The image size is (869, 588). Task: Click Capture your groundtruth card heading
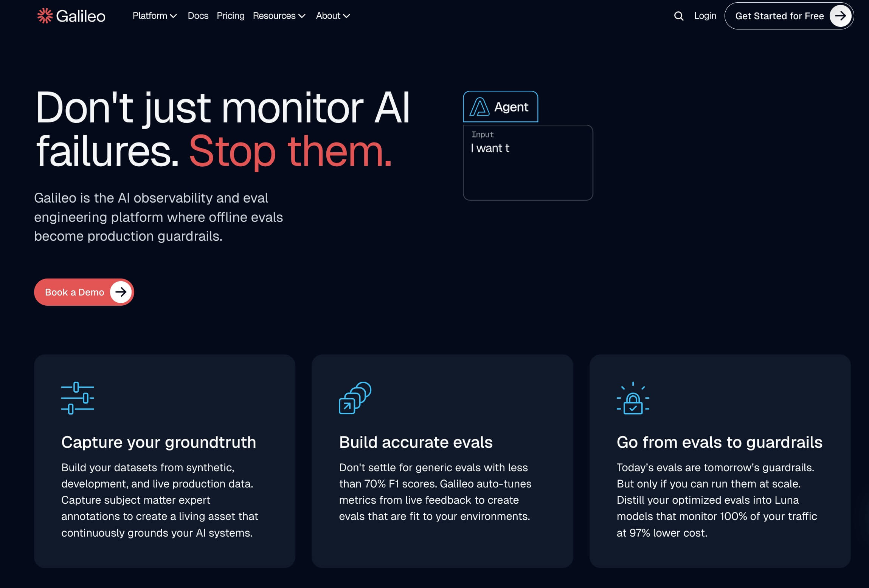point(158,442)
